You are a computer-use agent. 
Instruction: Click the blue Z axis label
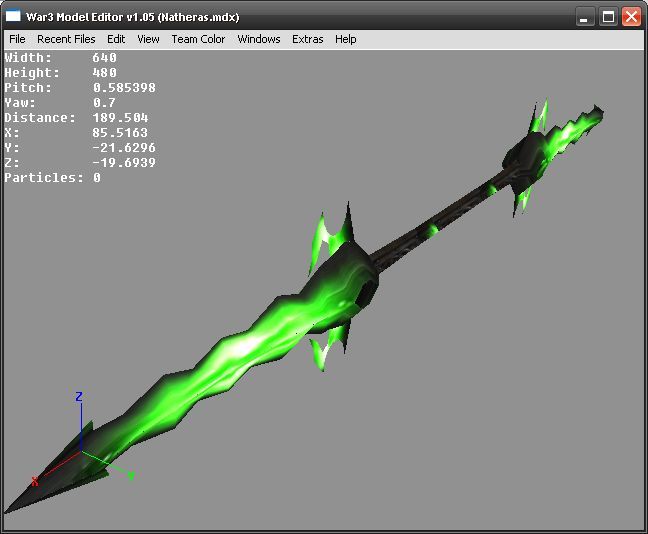79,397
